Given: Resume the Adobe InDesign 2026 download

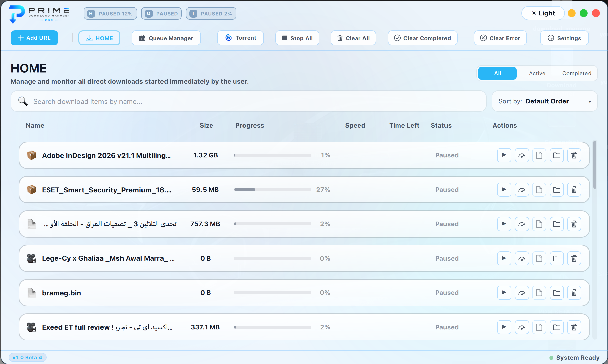Looking at the screenshot, I should click(x=504, y=155).
